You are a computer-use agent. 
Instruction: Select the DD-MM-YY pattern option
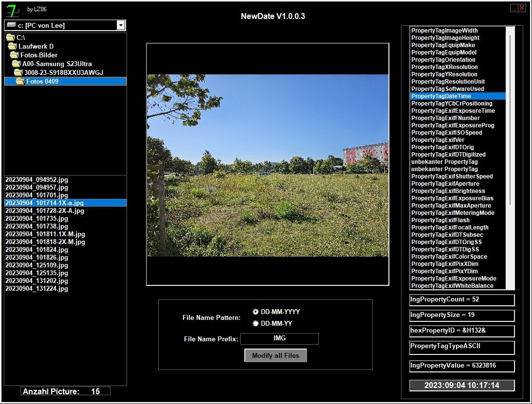tap(256, 323)
